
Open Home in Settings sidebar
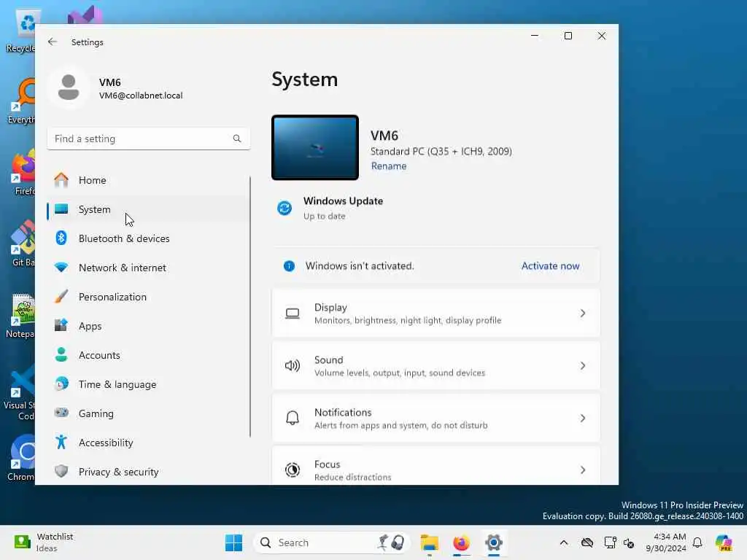148,180
